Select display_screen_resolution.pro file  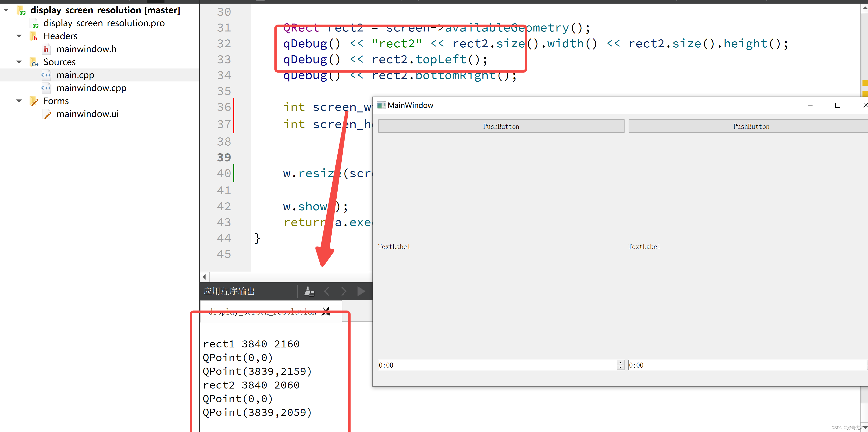(104, 23)
